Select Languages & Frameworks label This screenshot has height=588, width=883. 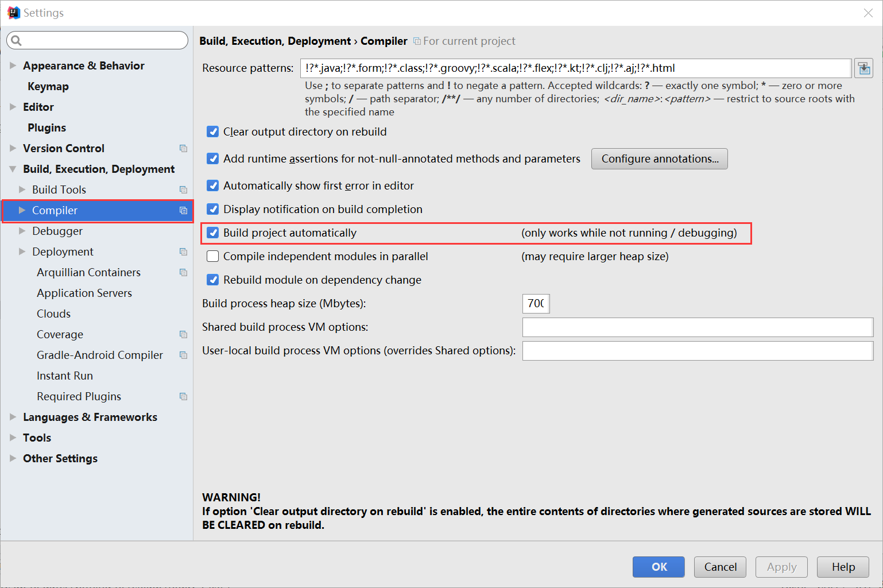pyautogui.click(x=90, y=417)
